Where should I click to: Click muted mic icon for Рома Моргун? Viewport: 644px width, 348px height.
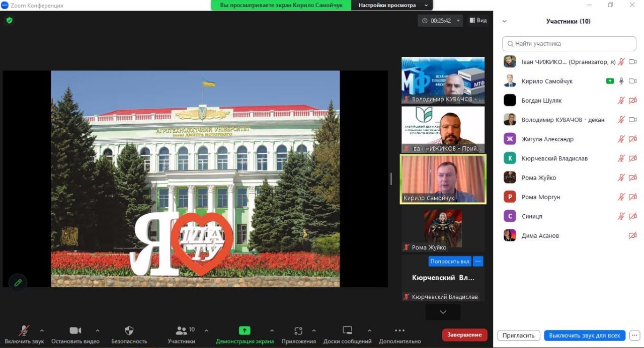click(621, 197)
